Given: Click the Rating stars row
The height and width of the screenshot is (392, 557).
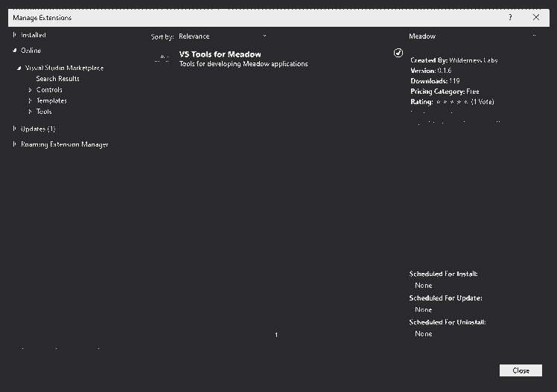Looking at the screenshot, I should (x=452, y=102).
